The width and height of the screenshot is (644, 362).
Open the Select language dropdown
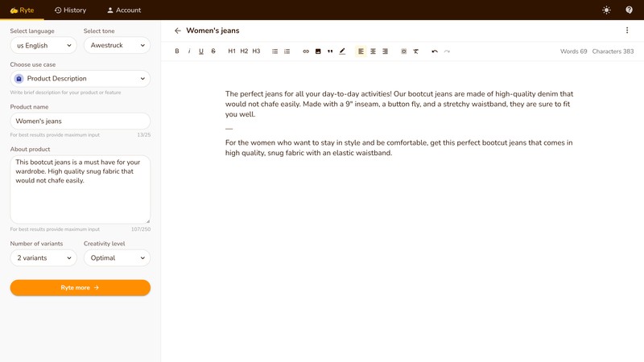click(43, 46)
